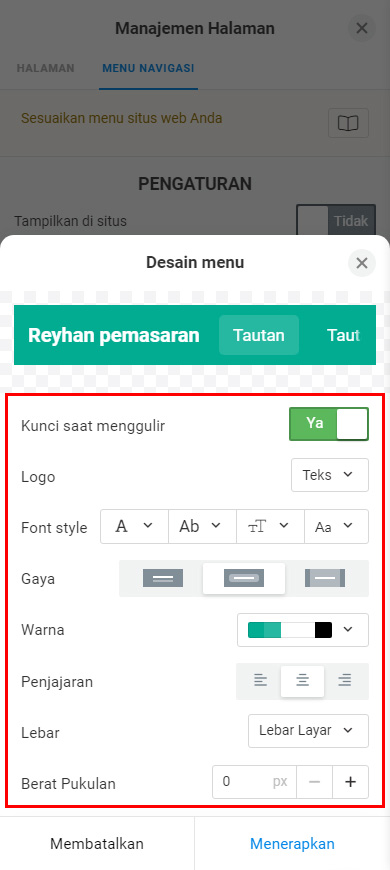Select the first plain menu style icon
The image size is (390, 870).
tap(163, 578)
